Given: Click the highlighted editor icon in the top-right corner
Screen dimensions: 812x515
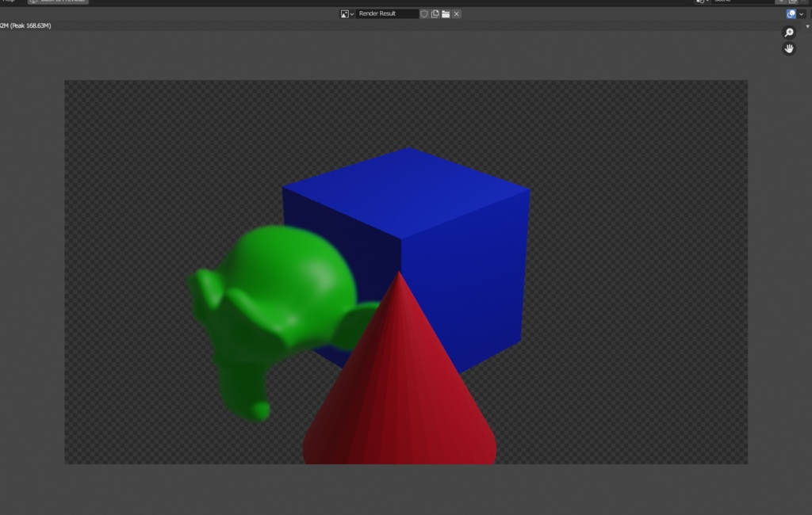Looking at the screenshot, I should tap(790, 13).
